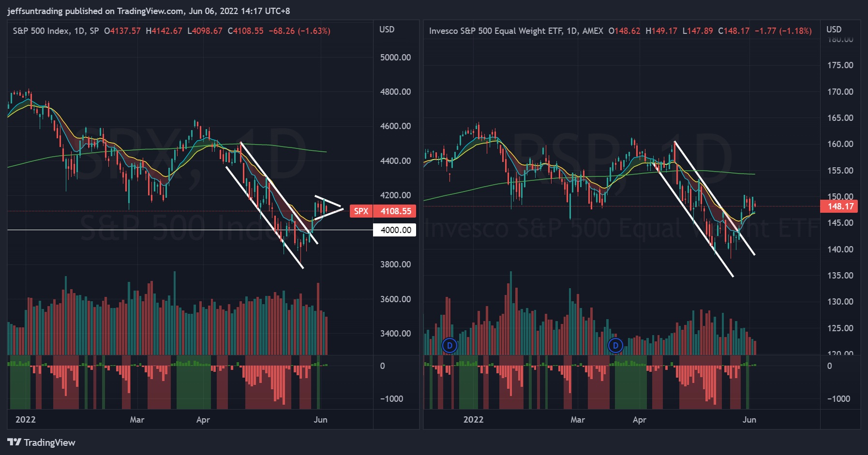The height and width of the screenshot is (455, 868).
Task: Click the Jun time label on the SPX chart
Action: [x=320, y=420]
